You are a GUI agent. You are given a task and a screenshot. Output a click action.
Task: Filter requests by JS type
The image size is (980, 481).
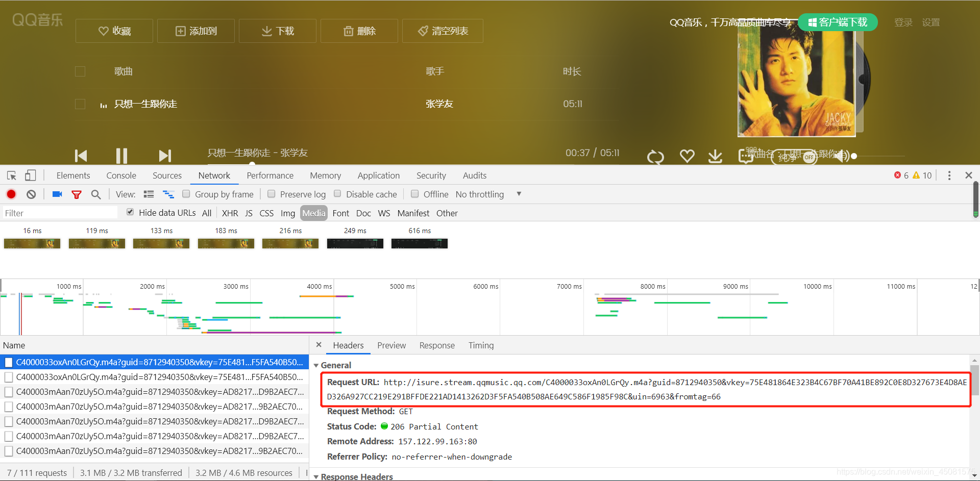(x=249, y=213)
